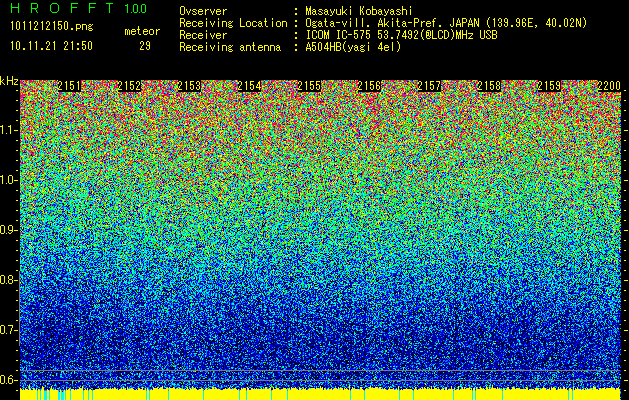
Task: Click the 0.6 frequency axis label
Action: 8,380
